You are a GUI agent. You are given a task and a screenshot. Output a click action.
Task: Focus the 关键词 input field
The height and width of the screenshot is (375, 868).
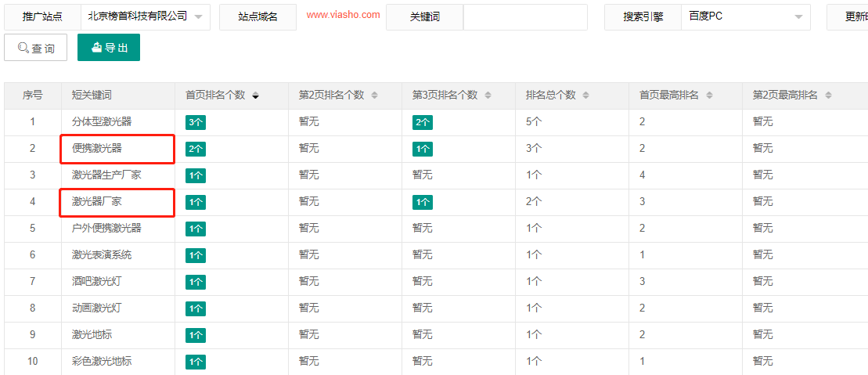tap(524, 16)
